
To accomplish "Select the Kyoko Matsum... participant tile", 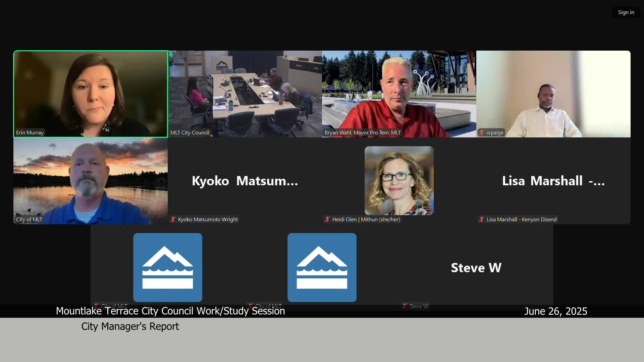I will coord(245,181).
